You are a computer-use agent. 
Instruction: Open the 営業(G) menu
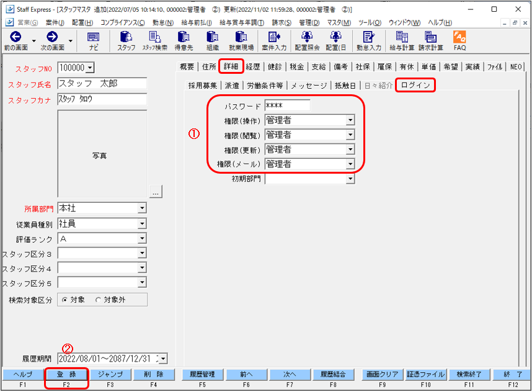pyautogui.click(x=27, y=23)
